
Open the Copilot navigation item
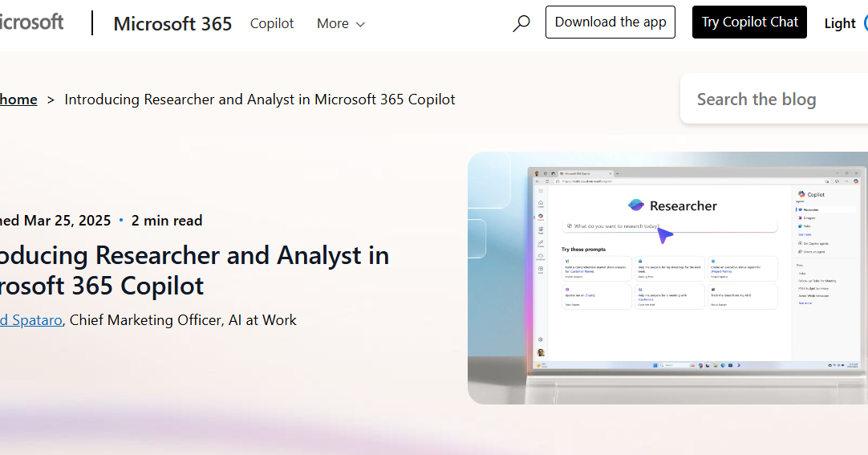click(x=272, y=23)
